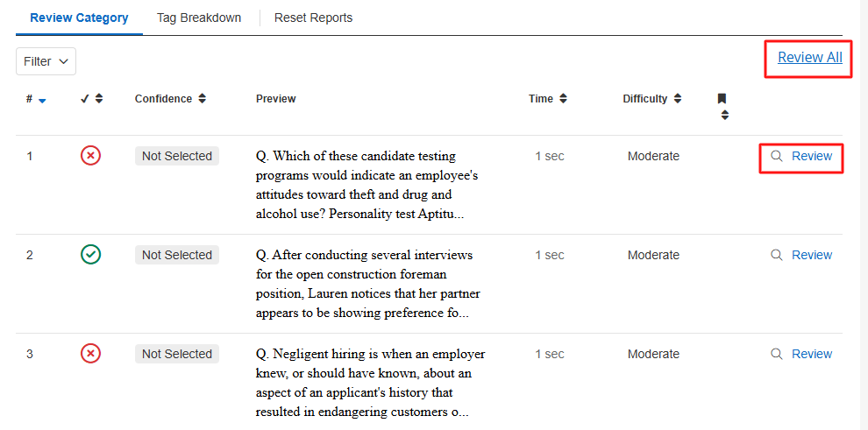Viewport: 868px width, 430px height.
Task: Switch to the Tag Breakdown tab
Action: [x=199, y=18]
